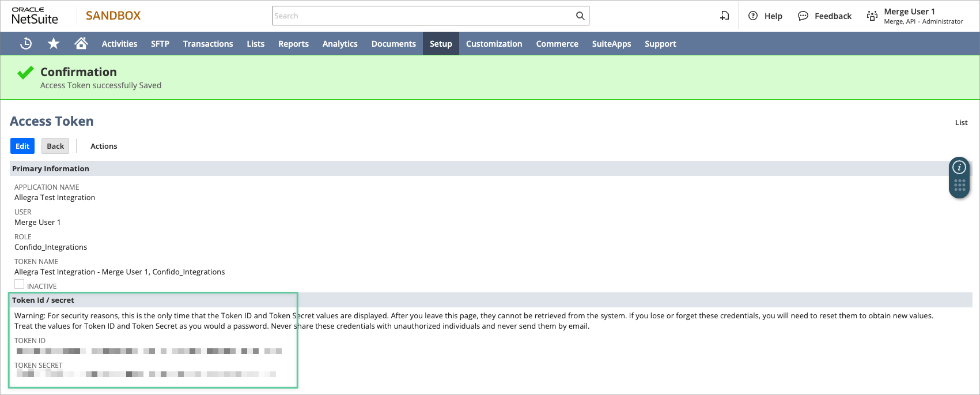980x395 pixels.
Task: Click the 'Merge User 1' user value
Action: pos(37,222)
